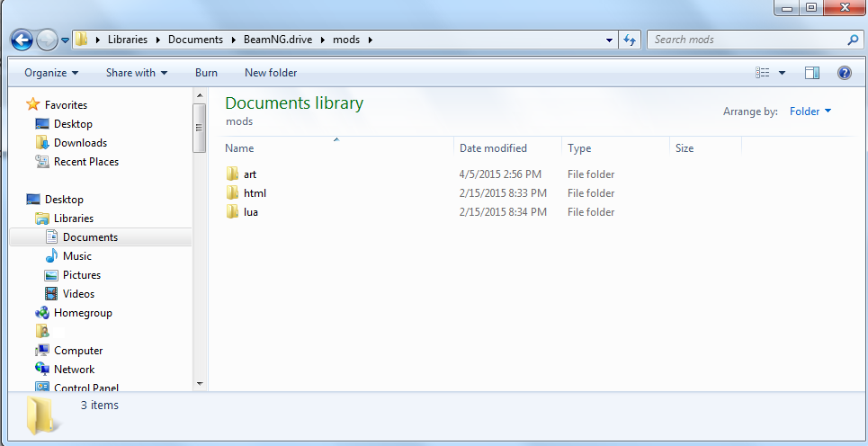Click the search magnifier icon
The image size is (868, 446).
(x=853, y=40)
